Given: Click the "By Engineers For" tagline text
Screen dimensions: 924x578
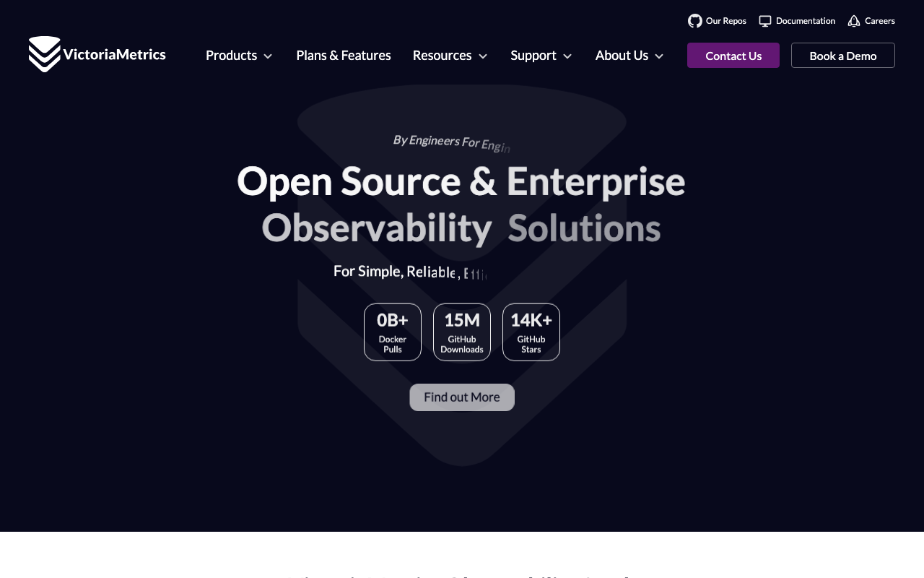Looking at the screenshot, I should 436,141.
